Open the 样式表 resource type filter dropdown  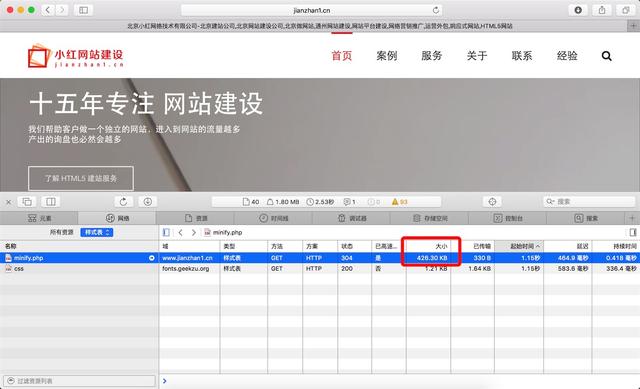pyautogui.click(x=97, y=232)
